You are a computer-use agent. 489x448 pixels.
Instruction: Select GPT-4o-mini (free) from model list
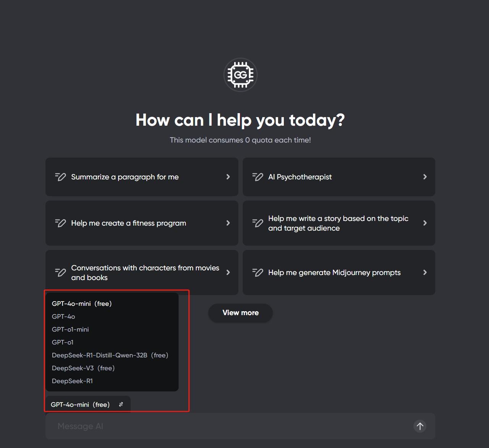pyautogui.click(x=82, y=304)
